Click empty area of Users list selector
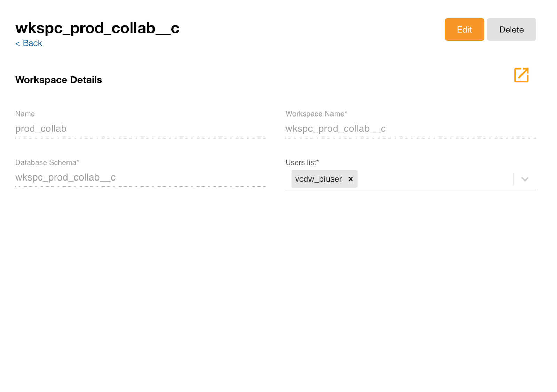Screen dimensions: 557x392 434,179
